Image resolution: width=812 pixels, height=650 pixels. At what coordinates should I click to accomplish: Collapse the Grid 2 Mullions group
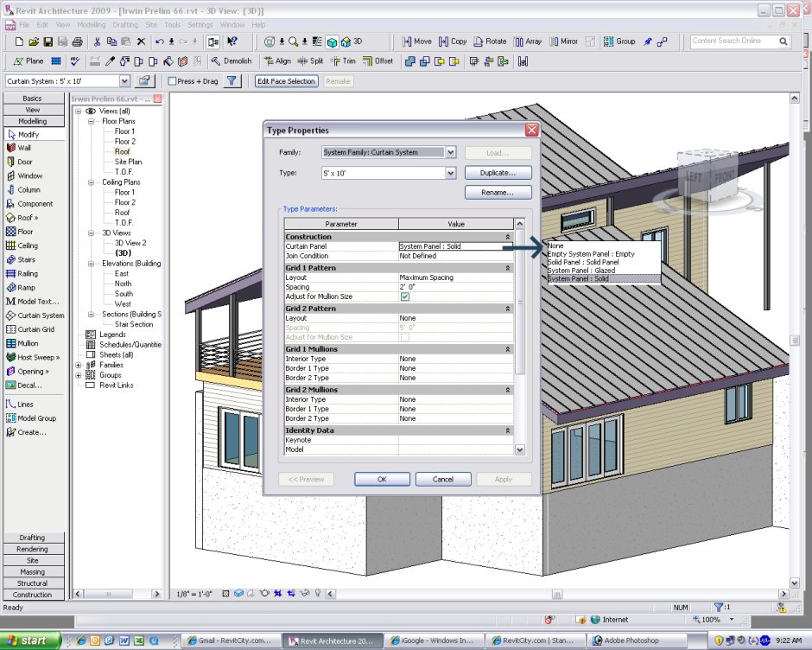tap(508, 390)
